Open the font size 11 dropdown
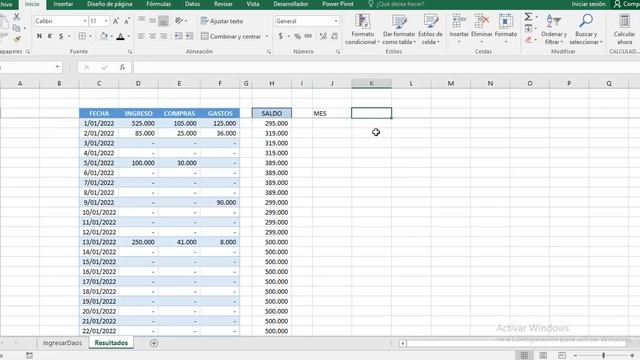Screen dimensions: 640x360 tap(107, 21)
